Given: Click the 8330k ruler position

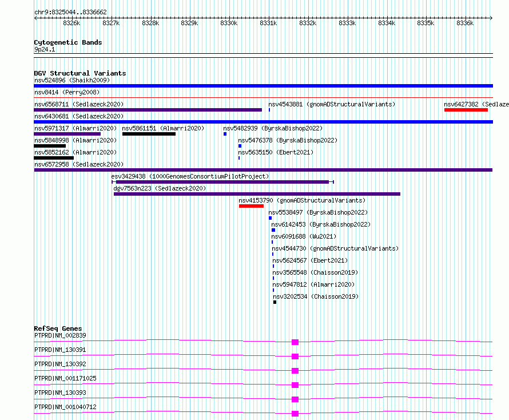Looking at the screenshot, I should click(229, 23).
